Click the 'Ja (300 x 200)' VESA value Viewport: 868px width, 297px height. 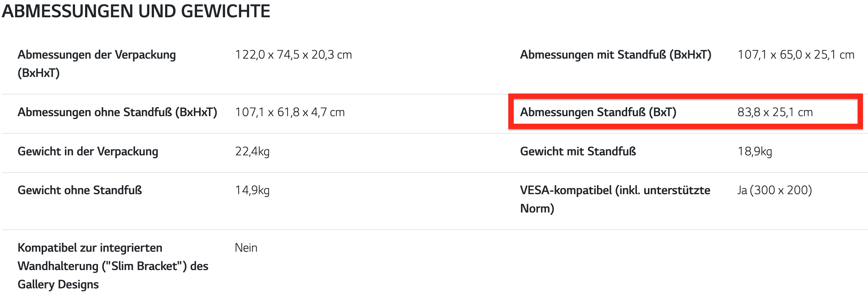pos(774,190)
